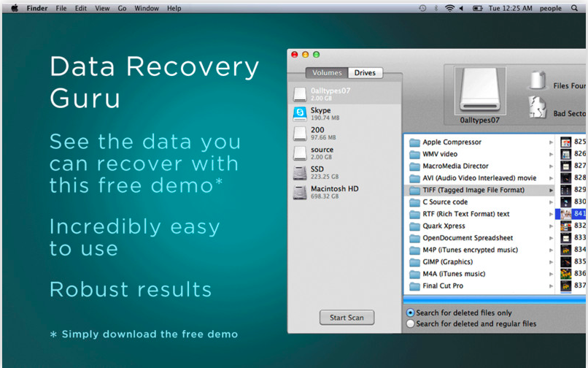Click the 200 volume disk icon
Image resolution: width=588 pixels, height=368 pixels.
click(x=300, y=134)
